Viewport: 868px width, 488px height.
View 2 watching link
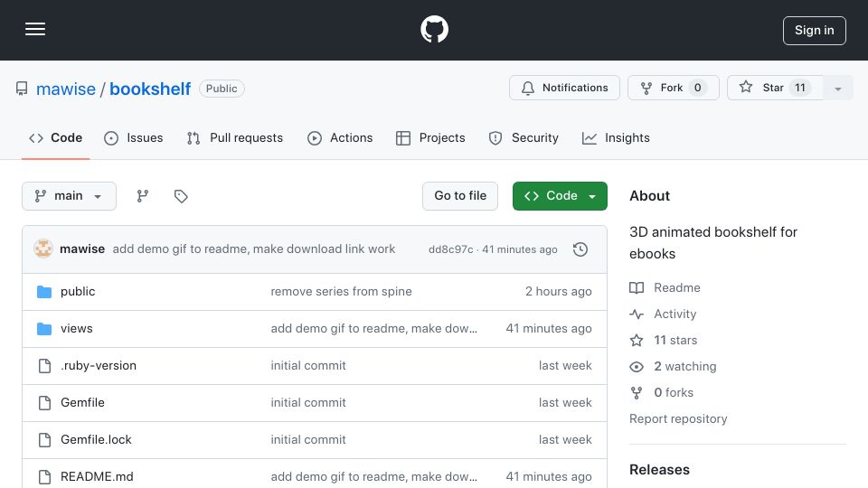coord(673,366)
